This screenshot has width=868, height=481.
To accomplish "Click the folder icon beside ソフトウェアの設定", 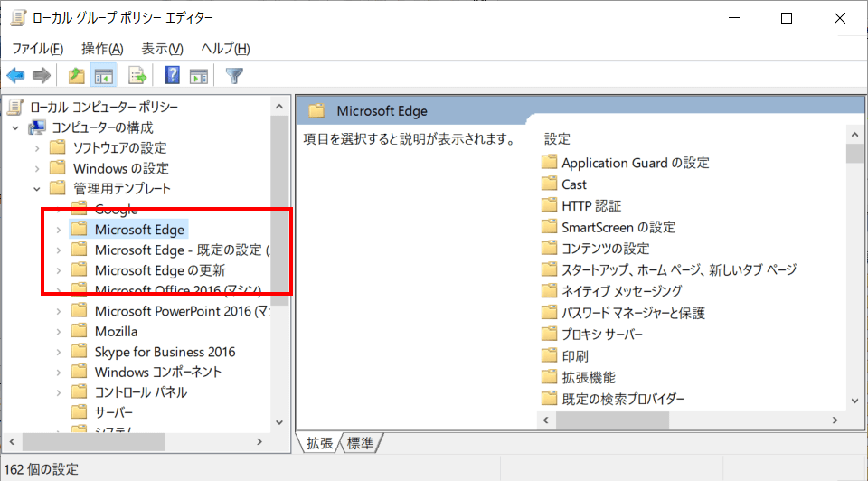I will coord(58,146).
